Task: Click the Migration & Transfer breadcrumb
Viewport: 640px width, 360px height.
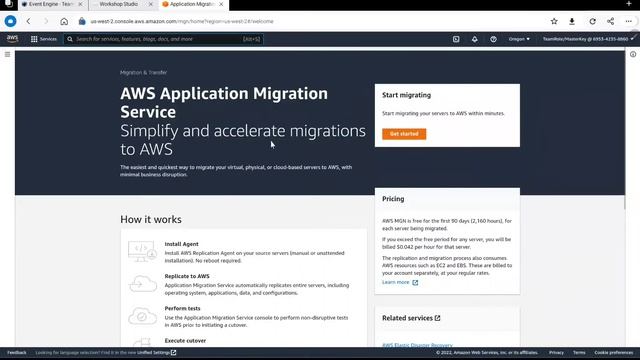Action: tap(144, 73)
